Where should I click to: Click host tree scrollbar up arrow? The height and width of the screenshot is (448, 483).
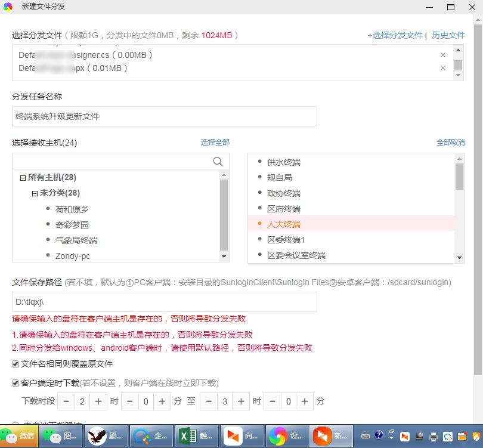(x=224, y=175)
